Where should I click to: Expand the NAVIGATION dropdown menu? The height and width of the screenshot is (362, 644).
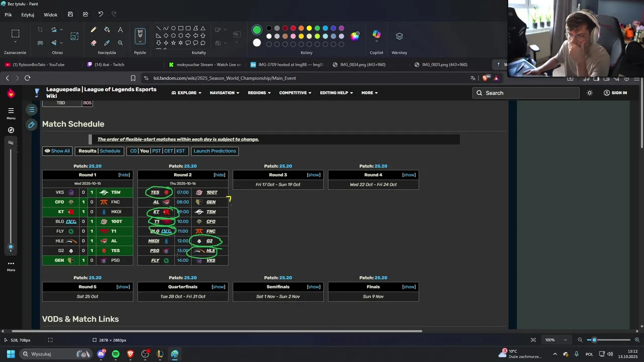pyautogui.click(x=224, y=93)
